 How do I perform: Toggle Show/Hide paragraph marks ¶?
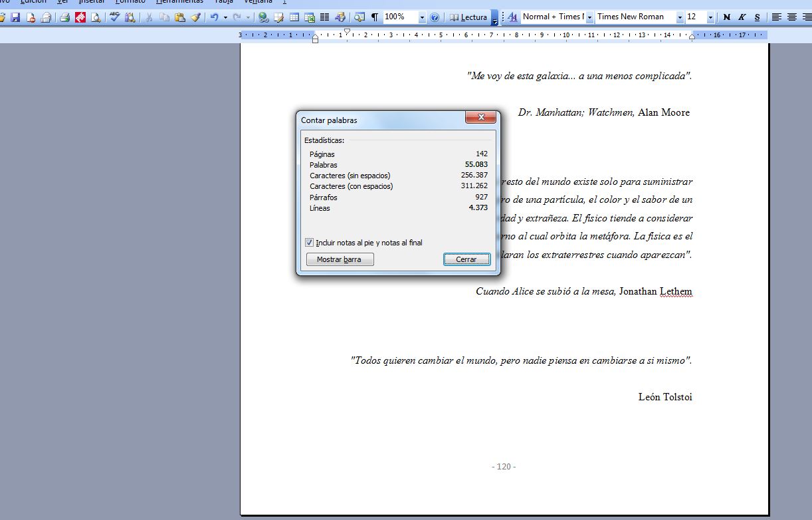click(375, 17)
